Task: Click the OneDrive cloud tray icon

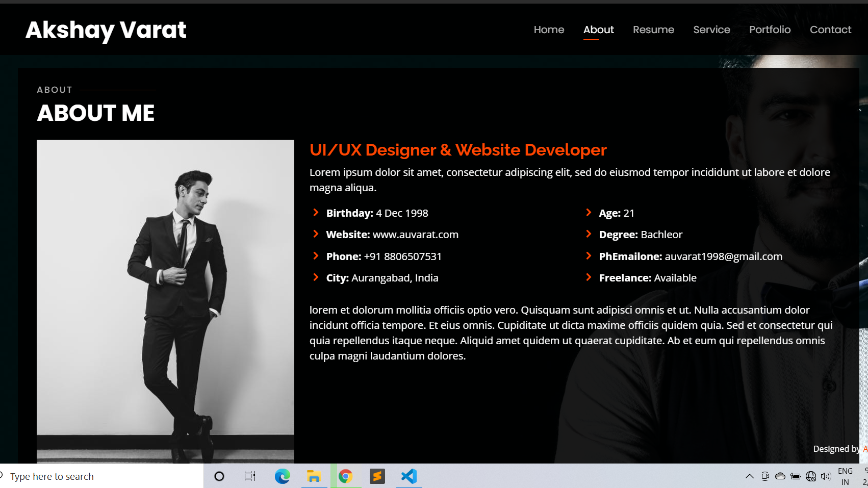Action: [780, 476]
